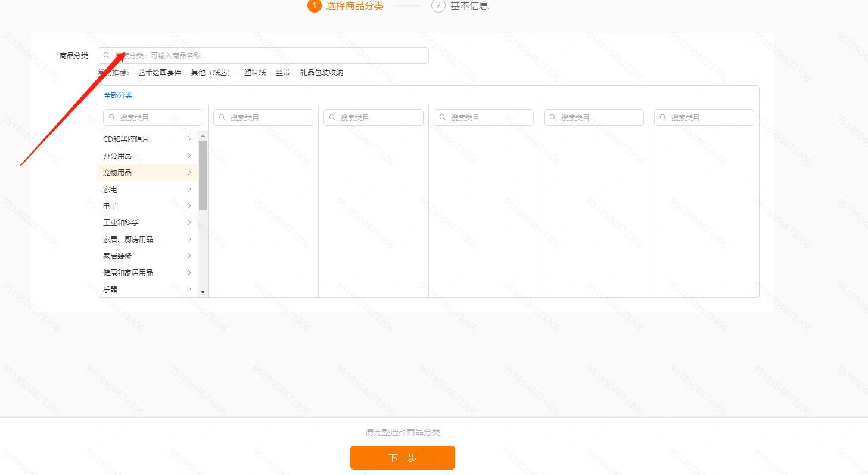Click sixth column 搜索类目 search box
This screenshot has width=868, height=475.
pos(704,117)
